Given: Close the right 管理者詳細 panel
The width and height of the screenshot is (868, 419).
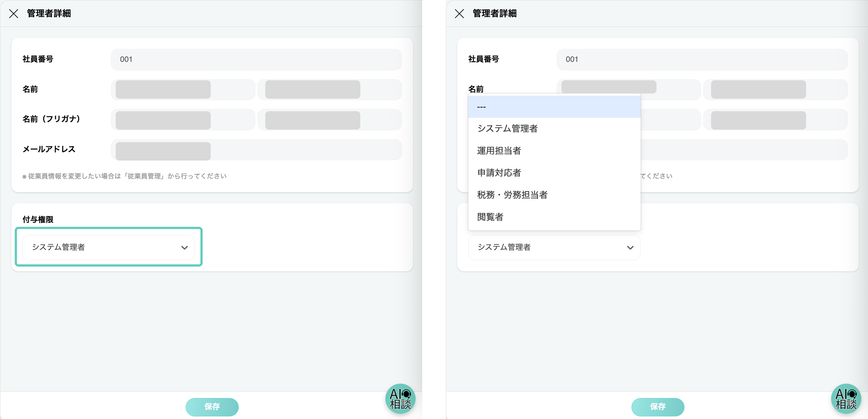Looking at the screenshot, I should click(x=459, y=14).
